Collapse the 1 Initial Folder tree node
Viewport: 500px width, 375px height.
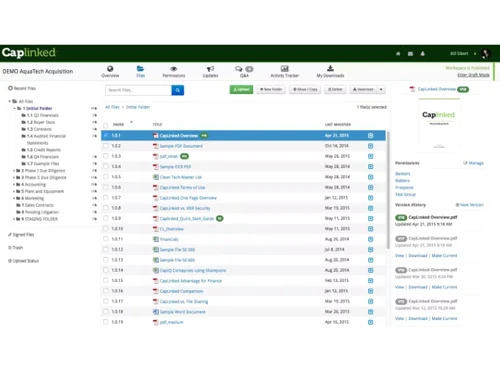point(14,108)
